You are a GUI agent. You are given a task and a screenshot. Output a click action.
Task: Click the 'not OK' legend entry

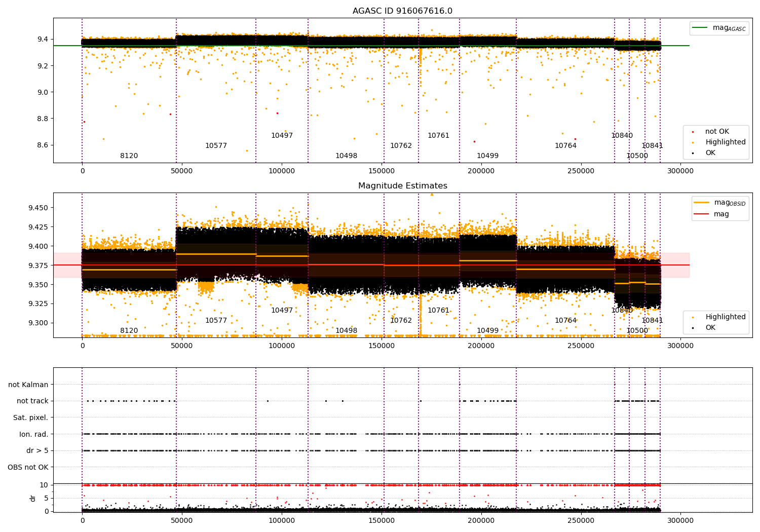[717, 132]
